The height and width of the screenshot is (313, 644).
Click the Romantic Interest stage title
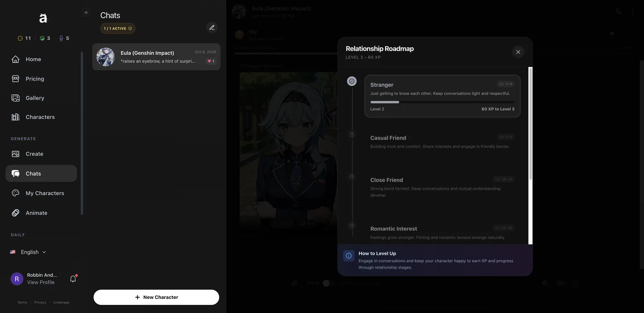[x=394, y=229]
